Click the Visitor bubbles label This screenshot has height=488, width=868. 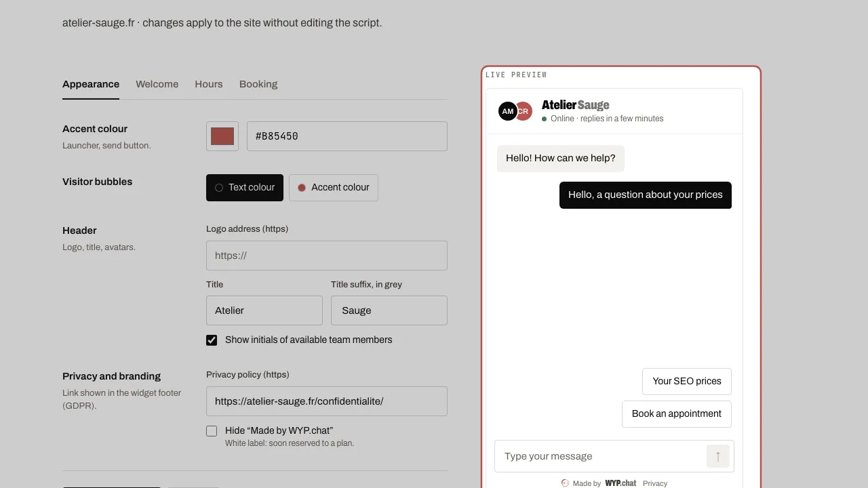point(97,182)
